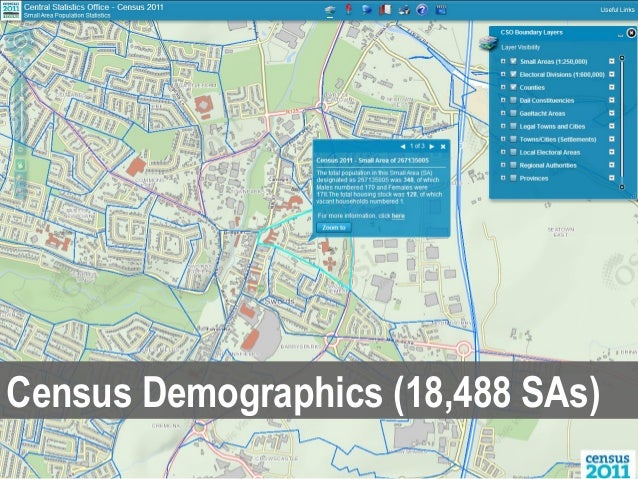
Task: Click the printer icon in toolbar
Action: (x=404, y=10)
